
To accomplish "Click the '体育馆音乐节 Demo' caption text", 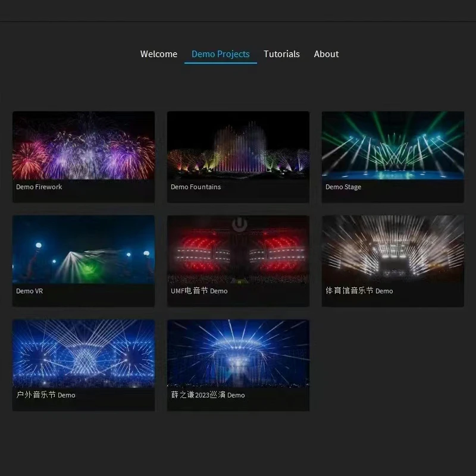I will [x=359, y=291].
